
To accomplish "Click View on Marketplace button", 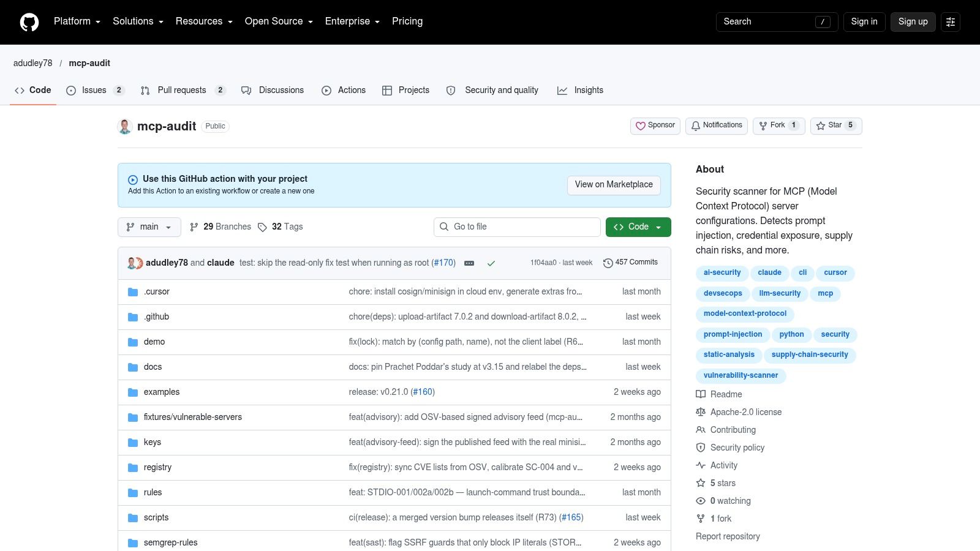I will pos(614,185).
